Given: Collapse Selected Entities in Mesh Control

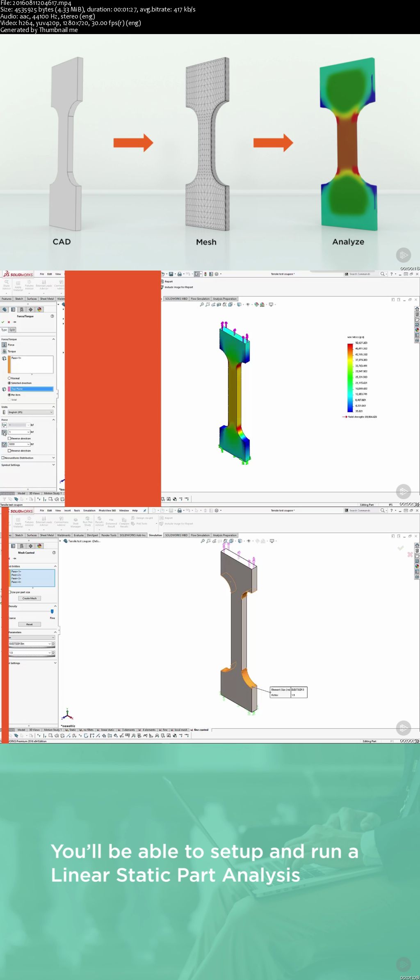Looking at the screenshot, I should tap(55, 566).
